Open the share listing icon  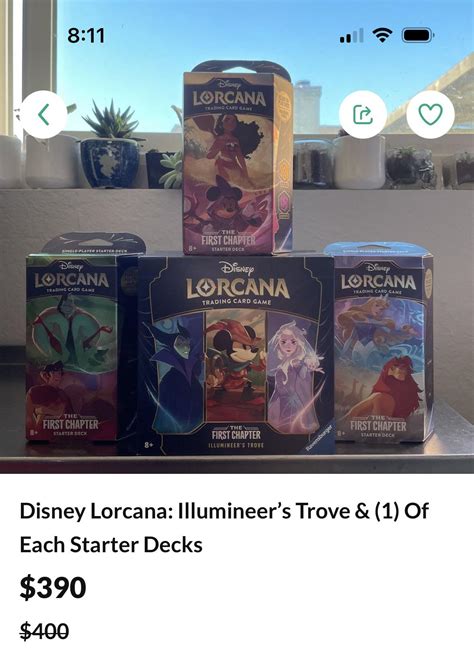pos(363,114)
